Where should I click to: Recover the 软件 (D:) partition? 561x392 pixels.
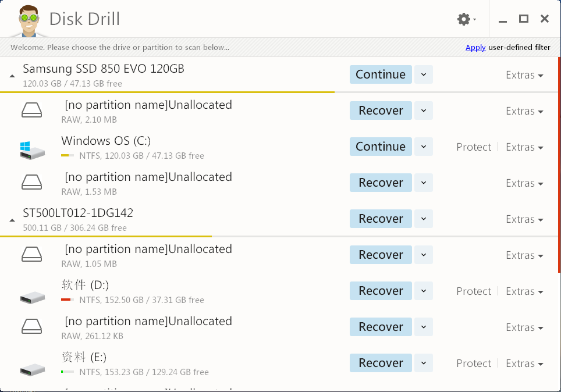[x=381, y=291]
